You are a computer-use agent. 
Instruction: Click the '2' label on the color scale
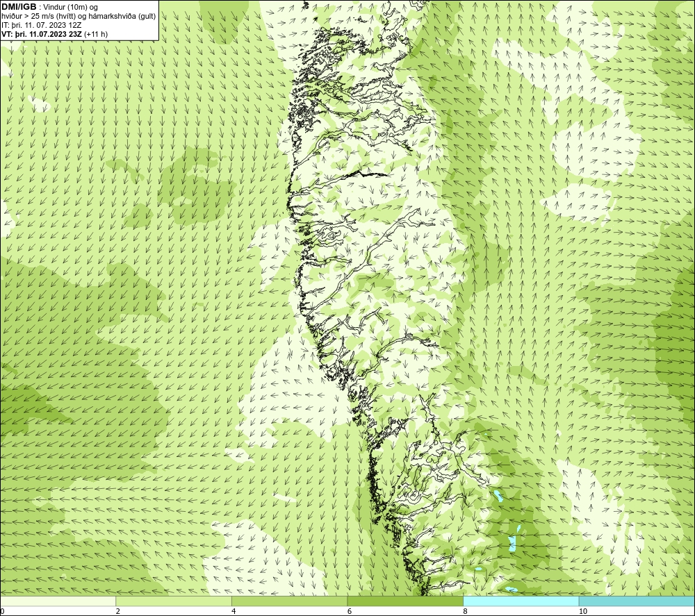(x=118, y=612)
